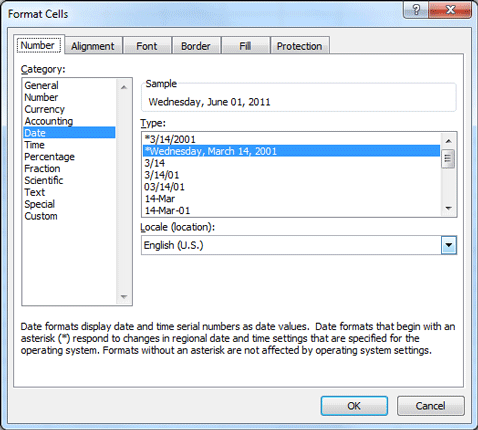Viewport: 478px width, 430px height.
Task: Click the Type list scrollbar thumb
Action: click(448, 159)
